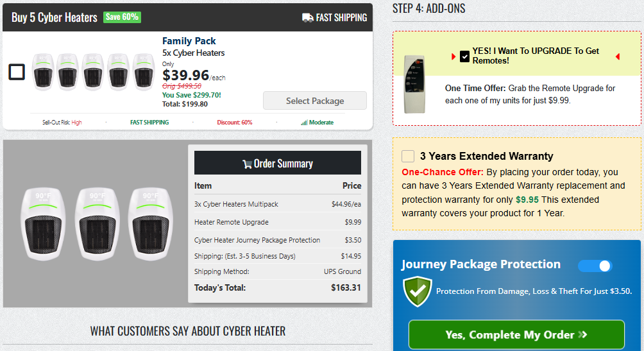Viewport: 644px width, 351px height.
Task: Click the Save 60% green badge
Action: tap(122, 17)
